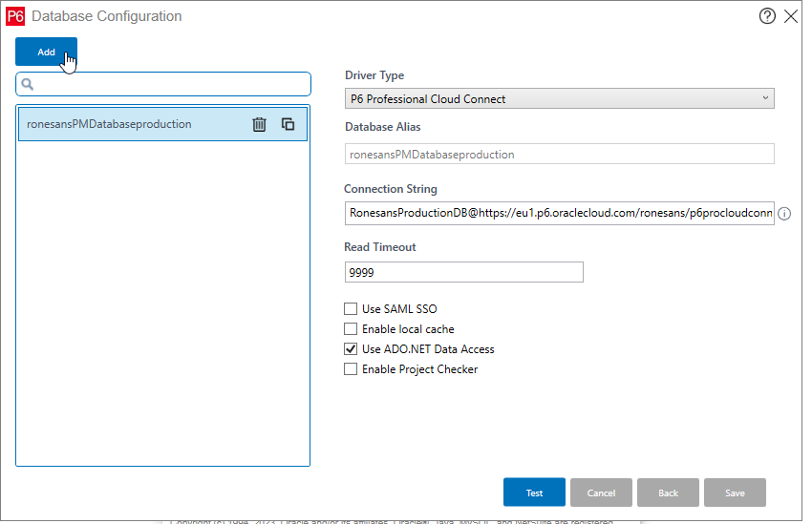Click the Back button
This screenshot has width=812, height=524.
tap(668, 493)
